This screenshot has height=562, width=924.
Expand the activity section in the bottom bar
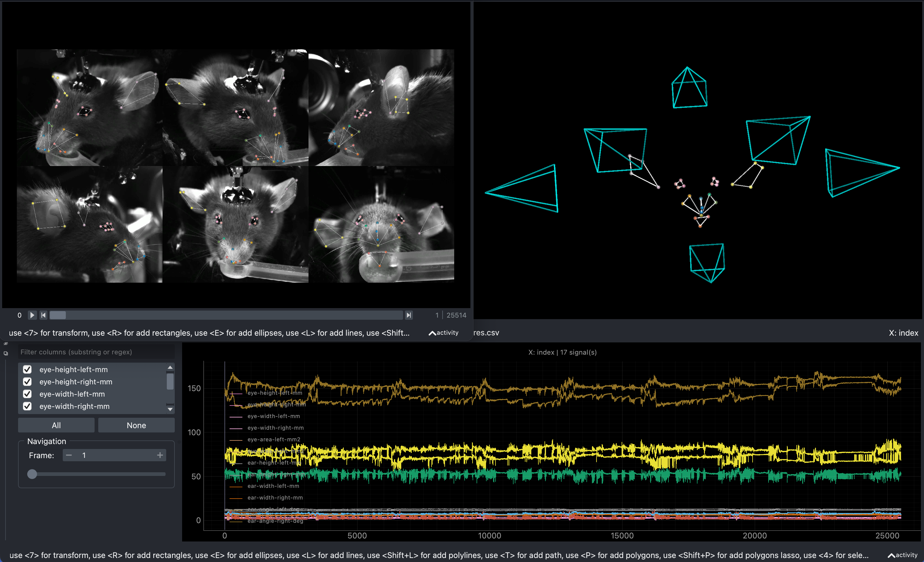(x=903, y=555)
